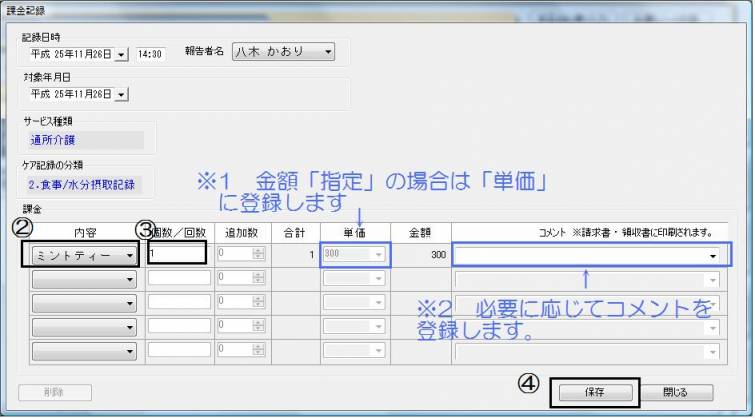Click the second row 個数/回数 field
The width and height of the screenshot is (755, 418).
[178, 279]
